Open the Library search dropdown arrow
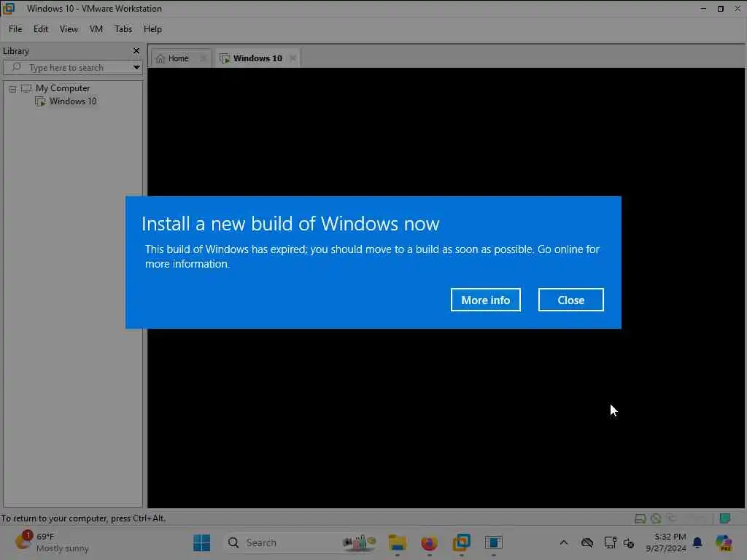This screenshot has width=747, height=560. coord(136,68)
